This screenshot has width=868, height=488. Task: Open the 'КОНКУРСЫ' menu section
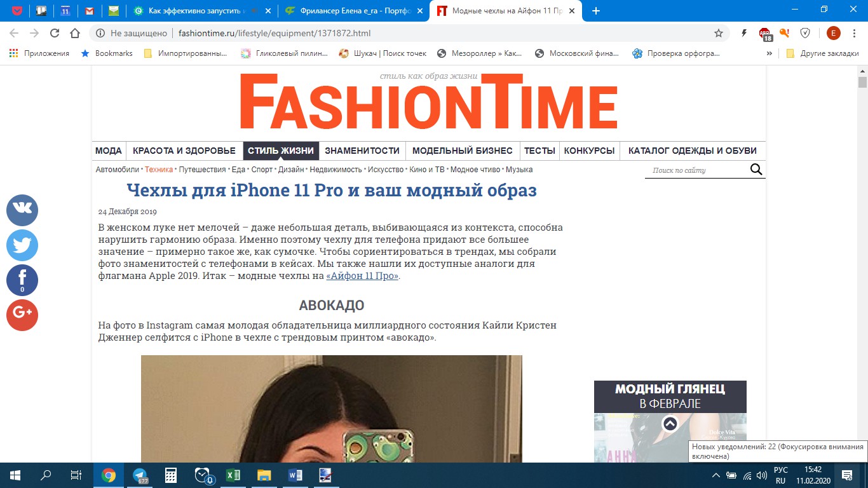pos(590,151)
